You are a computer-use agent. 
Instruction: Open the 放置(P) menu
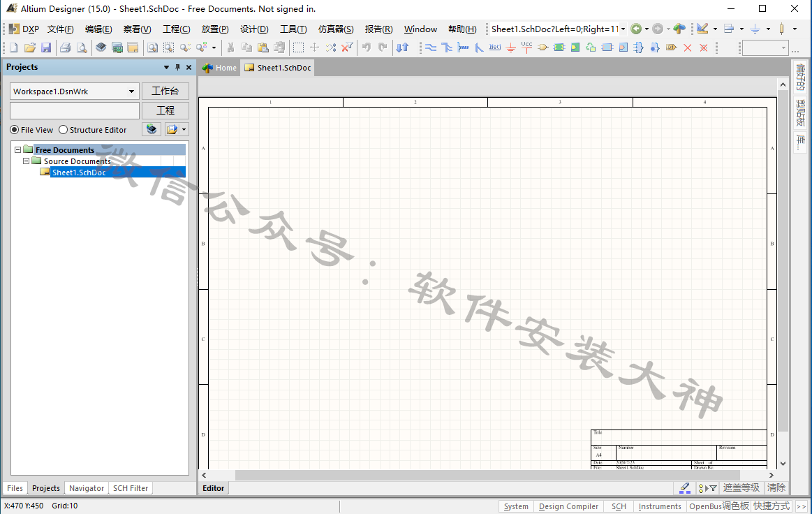point(215,29)
